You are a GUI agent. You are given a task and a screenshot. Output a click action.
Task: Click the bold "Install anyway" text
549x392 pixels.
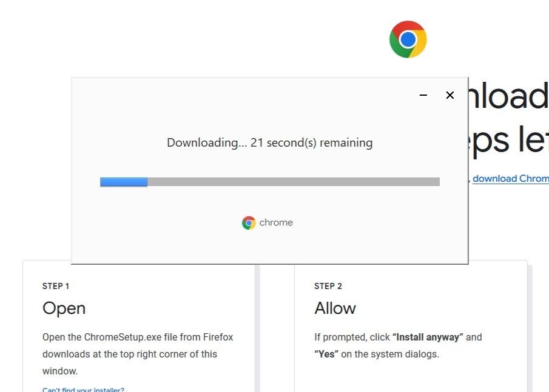tap(426, 337)
